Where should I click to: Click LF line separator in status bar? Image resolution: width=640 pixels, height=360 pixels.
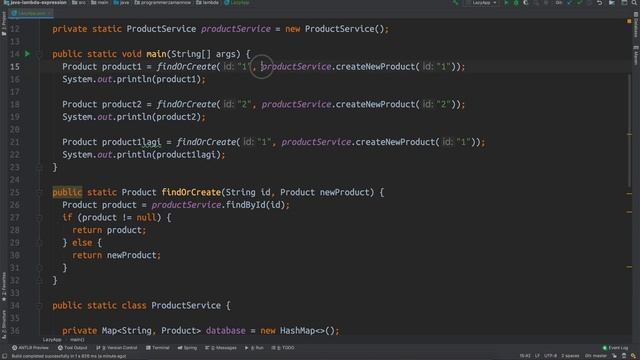coord(537,356)
